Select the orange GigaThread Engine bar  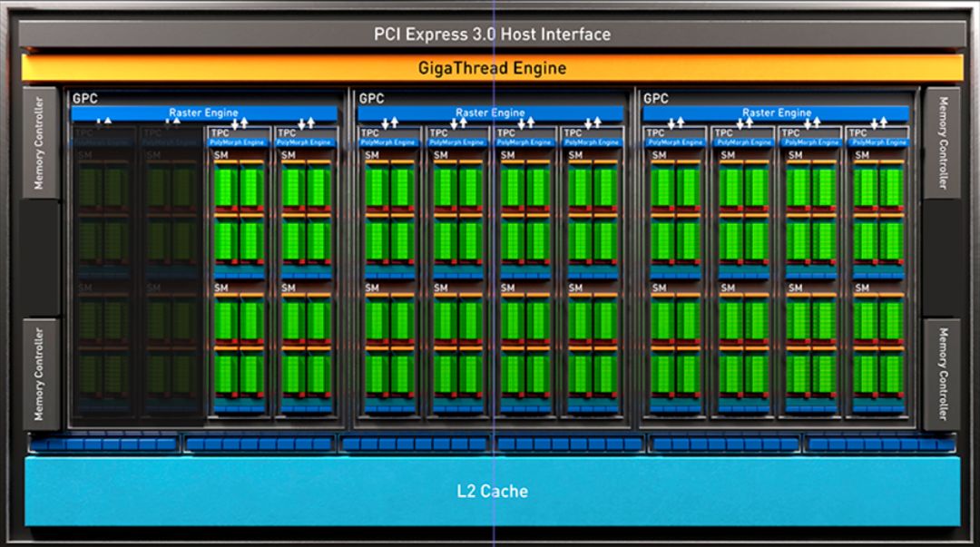tap(492, 67)
